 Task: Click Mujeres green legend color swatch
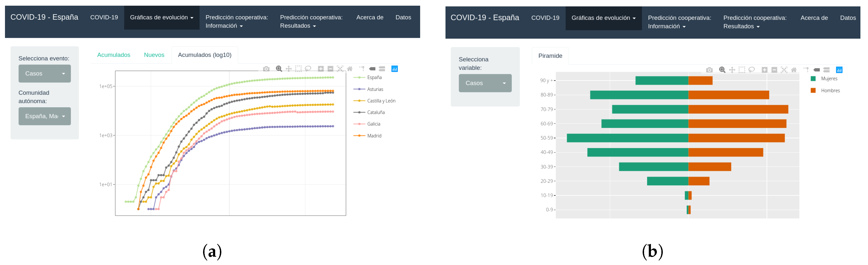(813, 79)
